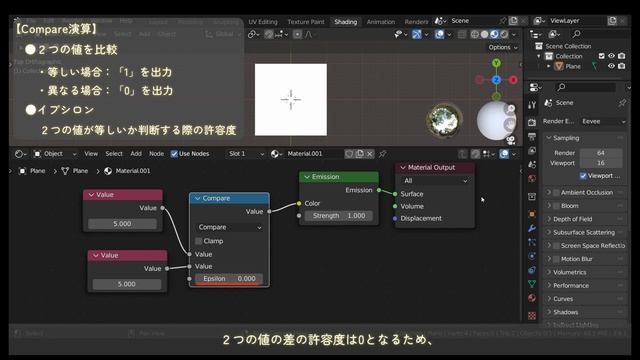Collapse the Sampling panel
The image size is (640, 360).
click(565, 138)
